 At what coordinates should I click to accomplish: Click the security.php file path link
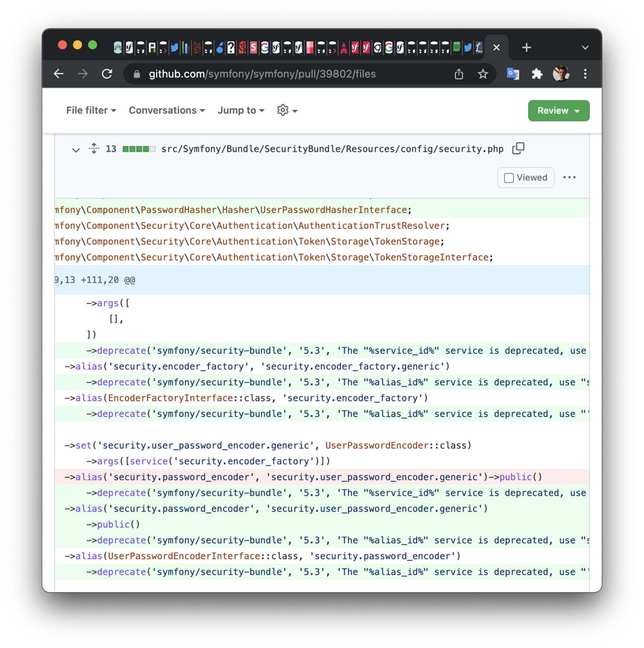(x=332, y=149)
